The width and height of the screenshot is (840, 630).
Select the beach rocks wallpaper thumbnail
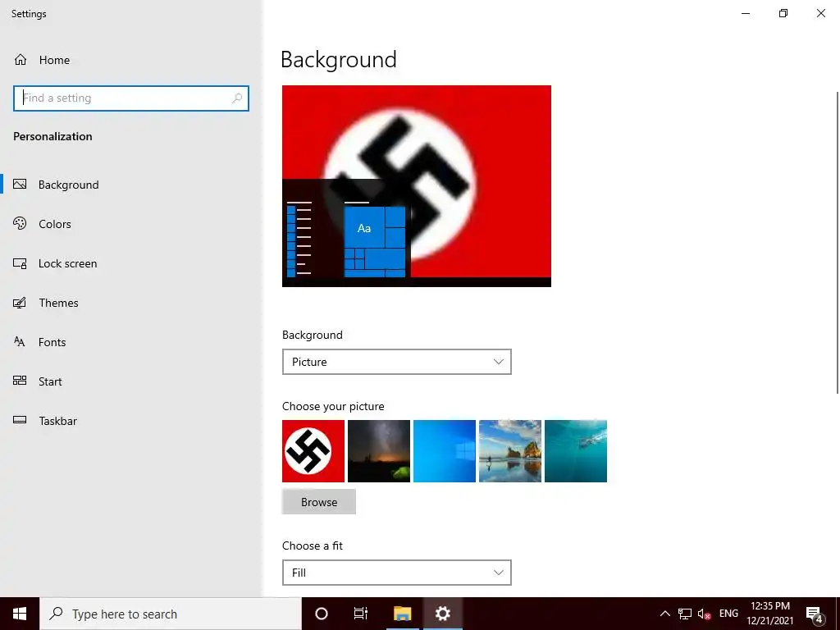click(x=510, y=451)
